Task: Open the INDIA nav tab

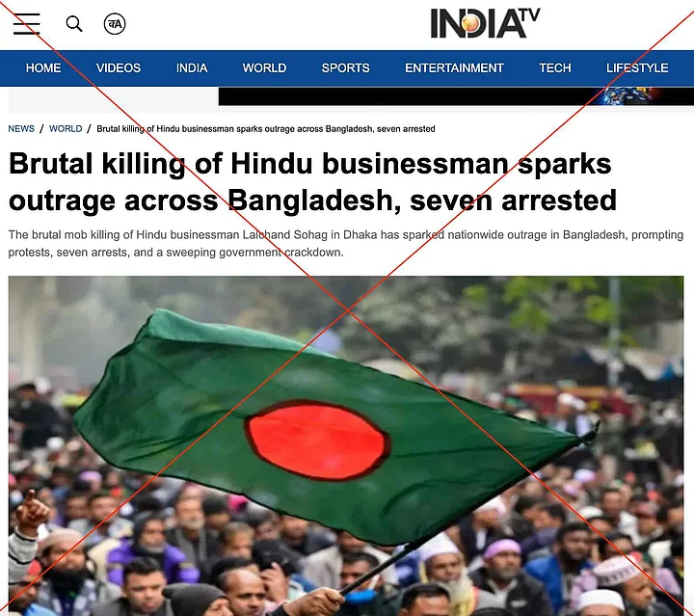Action: (192, 68)
